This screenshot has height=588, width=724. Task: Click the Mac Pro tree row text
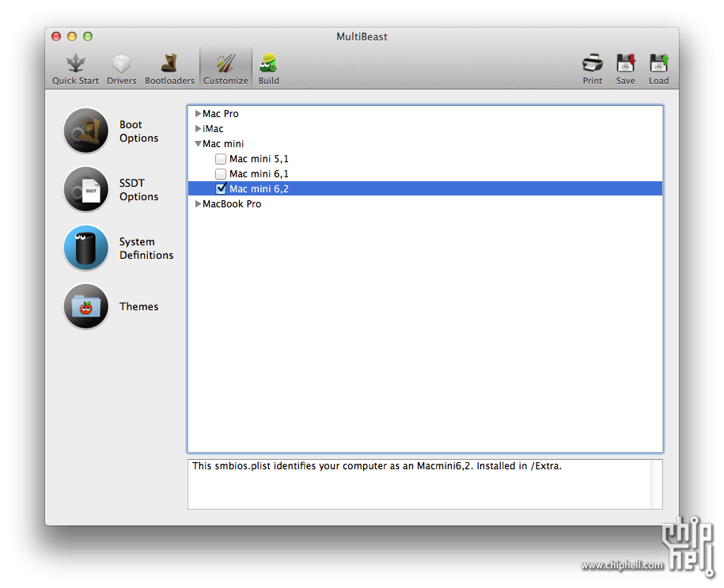(x=221, y=114)
